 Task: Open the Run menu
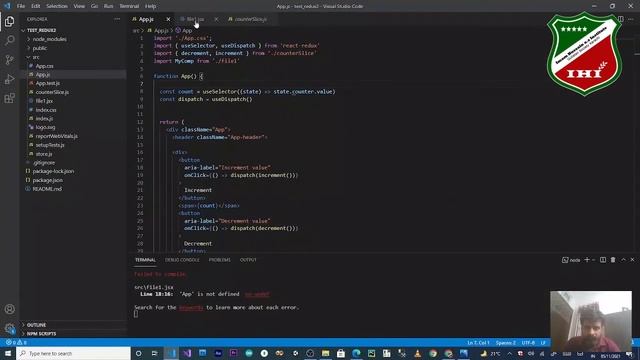click(x=108, y=6)
